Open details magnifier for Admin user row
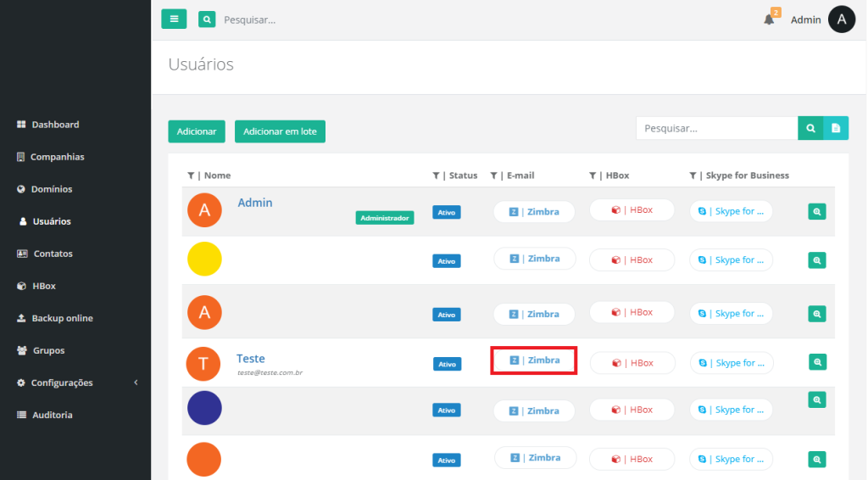Viewport: 868px width, 480px height. point(817,212)
